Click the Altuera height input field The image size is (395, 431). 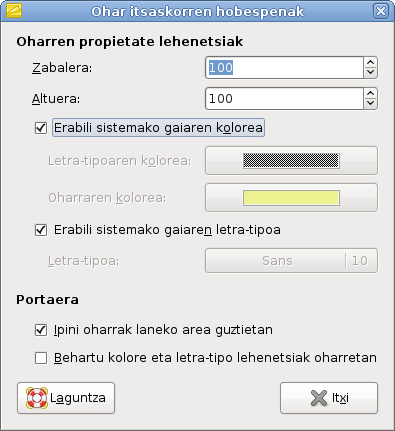click(x=284, y=99)
